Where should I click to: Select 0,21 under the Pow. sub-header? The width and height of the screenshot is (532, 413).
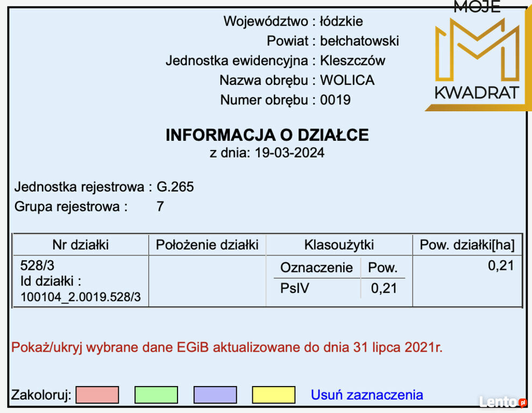[384, 288]
